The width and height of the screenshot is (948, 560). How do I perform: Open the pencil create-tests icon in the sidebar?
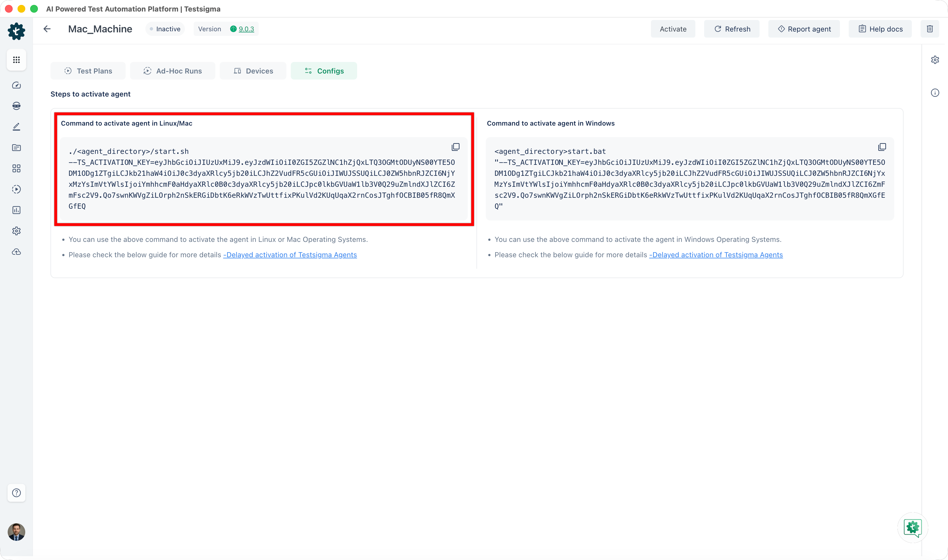[x=16, y=127]
